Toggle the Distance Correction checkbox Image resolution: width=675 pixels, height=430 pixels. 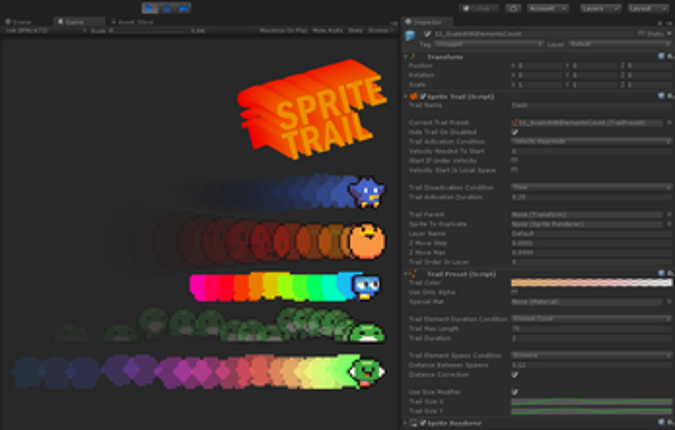coord(515,374)
